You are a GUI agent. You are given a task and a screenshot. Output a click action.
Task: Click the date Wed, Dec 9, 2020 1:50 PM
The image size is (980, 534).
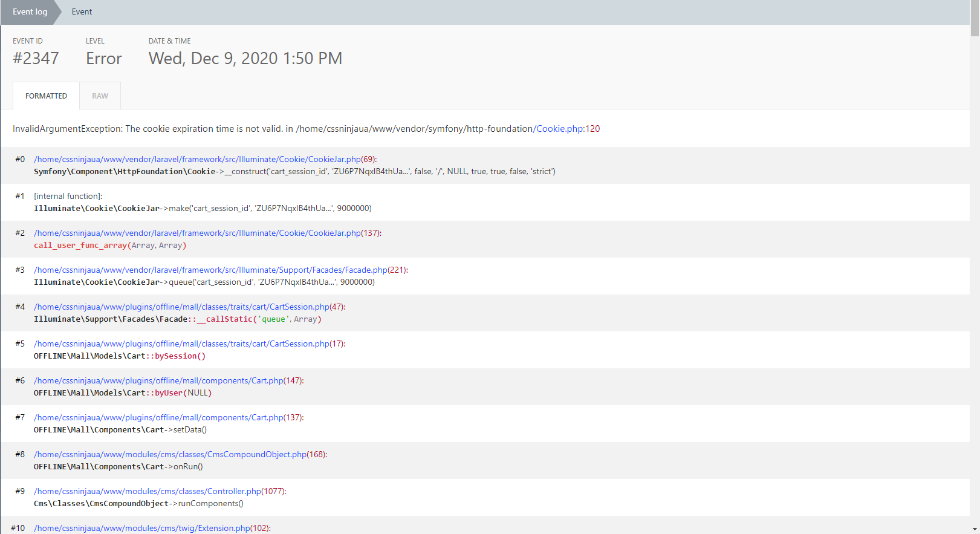pos(245,59)
